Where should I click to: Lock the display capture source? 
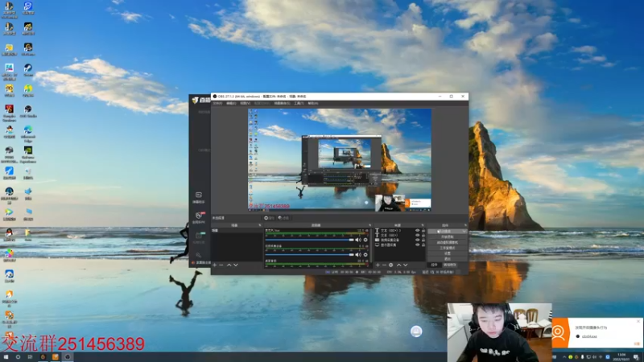[423, 245]
